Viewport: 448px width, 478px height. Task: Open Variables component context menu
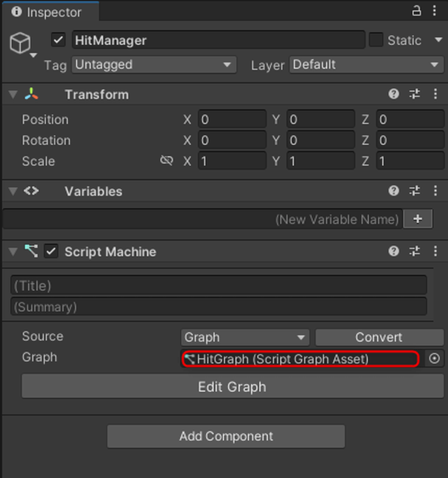[x=435, y=191]
